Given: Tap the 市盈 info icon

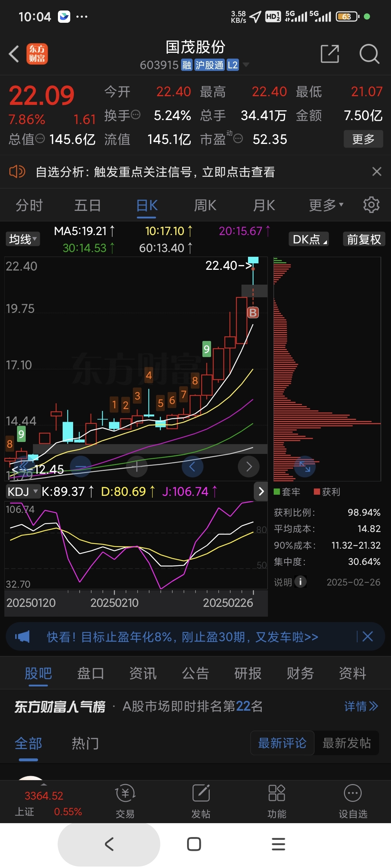Looking at the screenshot, I should click(x=238, y=139).
